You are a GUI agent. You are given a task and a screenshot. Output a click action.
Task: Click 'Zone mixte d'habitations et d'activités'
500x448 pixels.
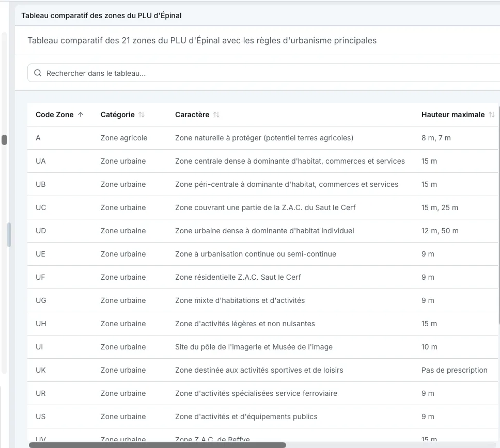(240, 301)
